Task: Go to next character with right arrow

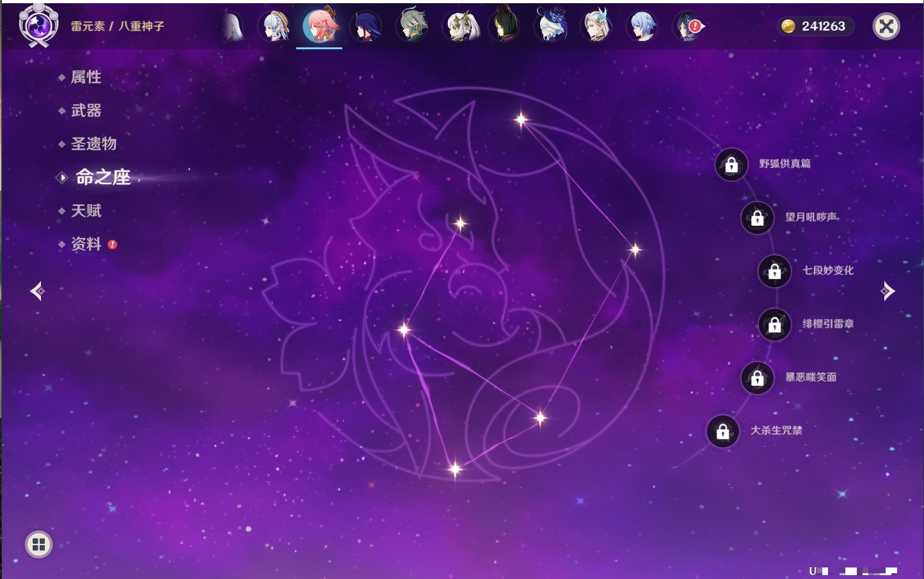Action: (x=888, y=291)
